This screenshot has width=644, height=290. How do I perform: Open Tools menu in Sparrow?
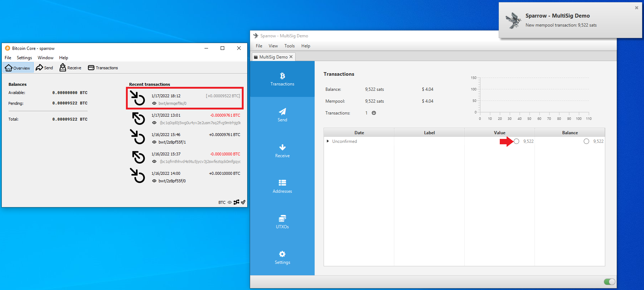290,46
